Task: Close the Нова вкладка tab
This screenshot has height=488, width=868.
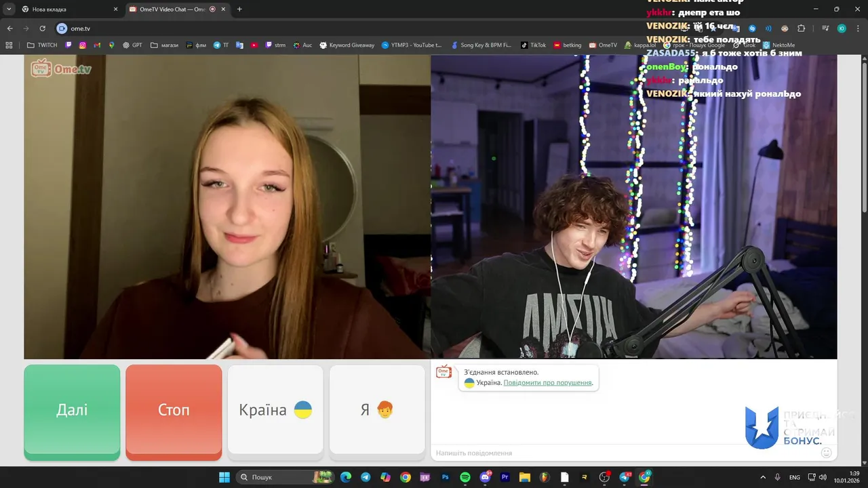Action: point(115,9)
